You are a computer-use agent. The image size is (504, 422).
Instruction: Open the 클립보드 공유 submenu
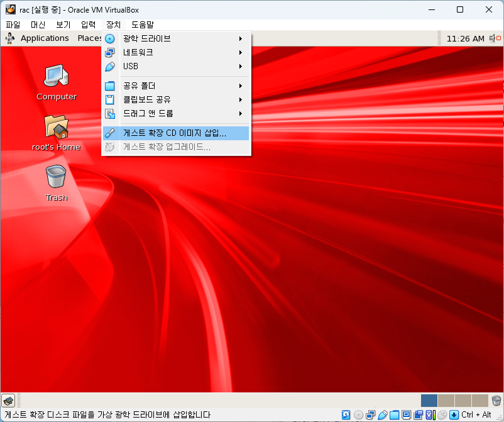pyautogui.click(x=176, y=100)
